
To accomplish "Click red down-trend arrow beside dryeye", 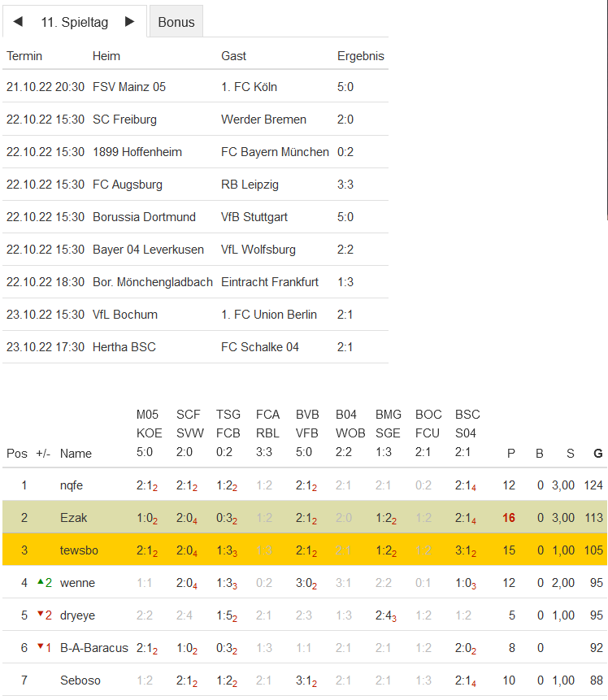I will pyautogui.click(x=41, y=615).
